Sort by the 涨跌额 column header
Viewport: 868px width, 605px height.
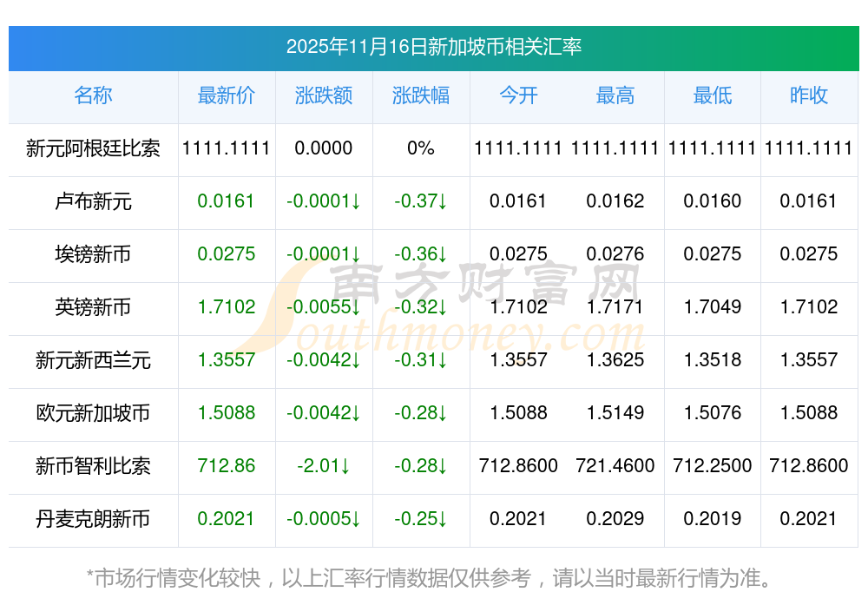(324, 95)
